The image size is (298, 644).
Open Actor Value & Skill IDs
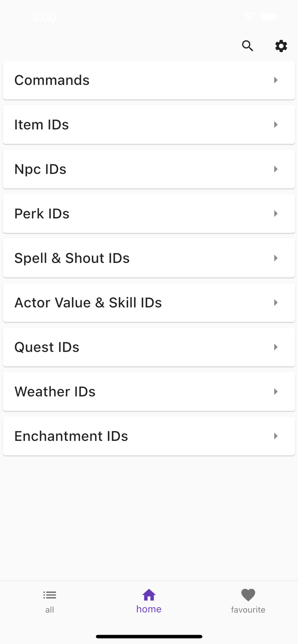149,302
